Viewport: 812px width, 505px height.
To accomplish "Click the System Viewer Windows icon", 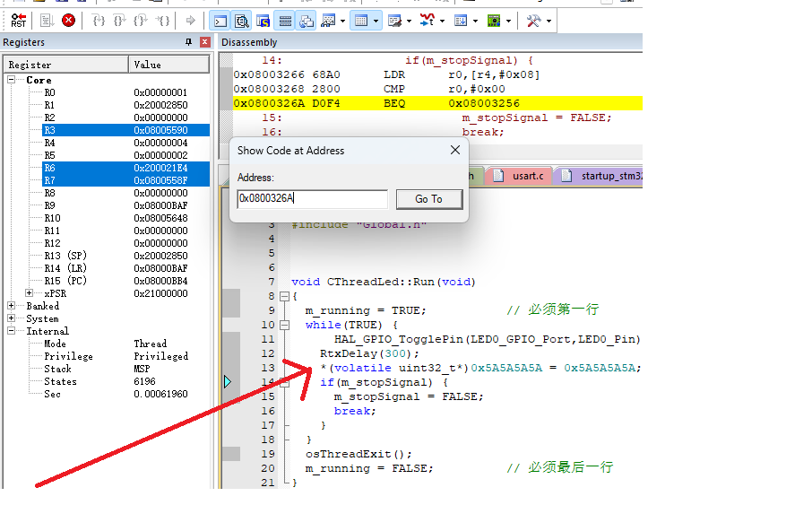I will (494, 21).
